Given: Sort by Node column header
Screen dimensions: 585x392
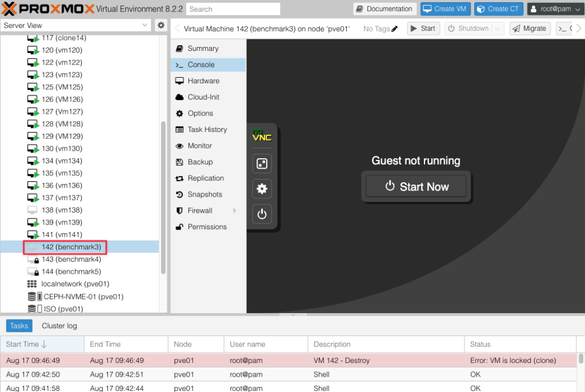Looking at the screenshot, I should click(197, 344).
